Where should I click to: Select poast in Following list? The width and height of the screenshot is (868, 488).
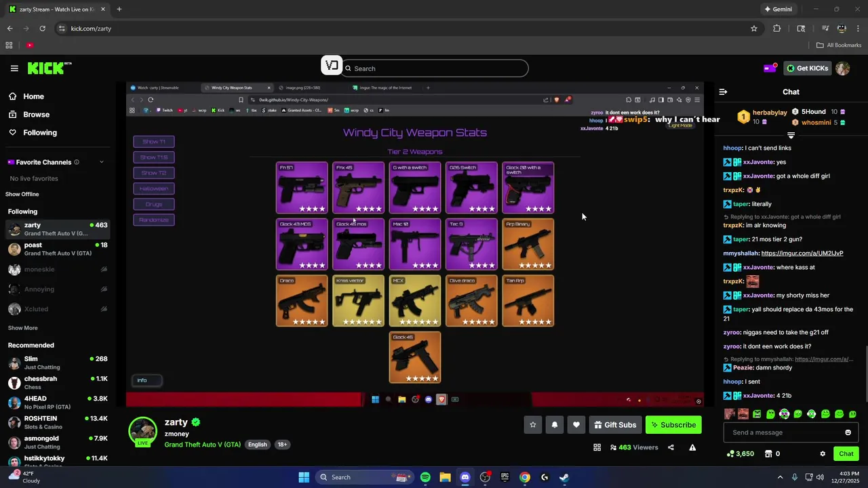click(x=57, y=249)
